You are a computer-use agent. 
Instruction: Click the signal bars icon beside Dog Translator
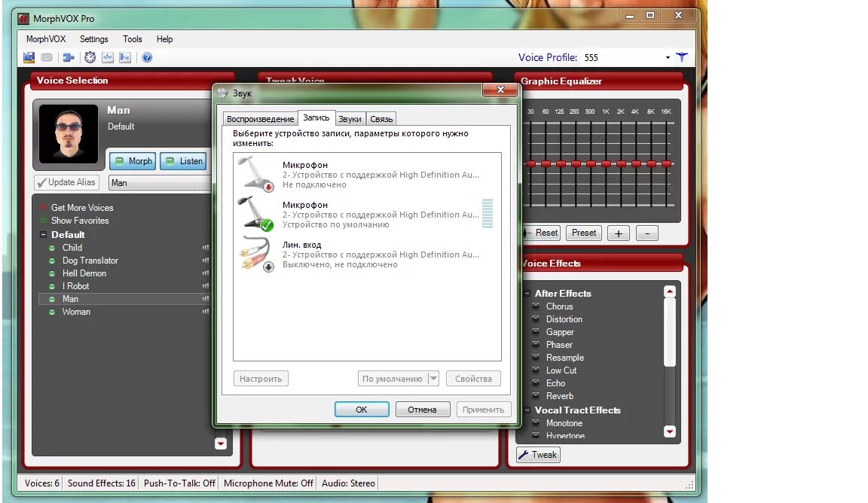click(206, 260)
